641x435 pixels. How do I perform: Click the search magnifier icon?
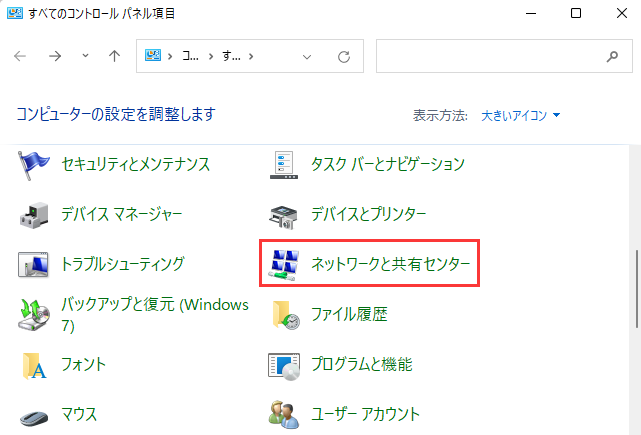coord(612,56)
